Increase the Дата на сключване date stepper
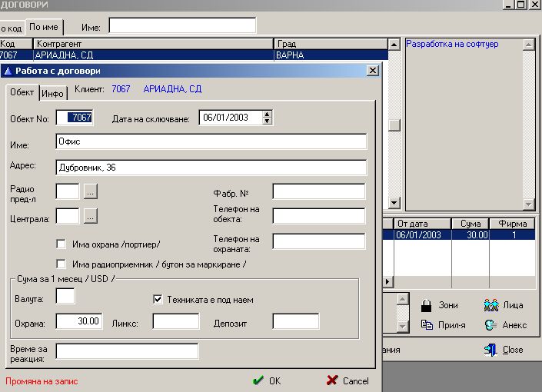The width and height of the screenshot is (542, 392). coord(267,115)
